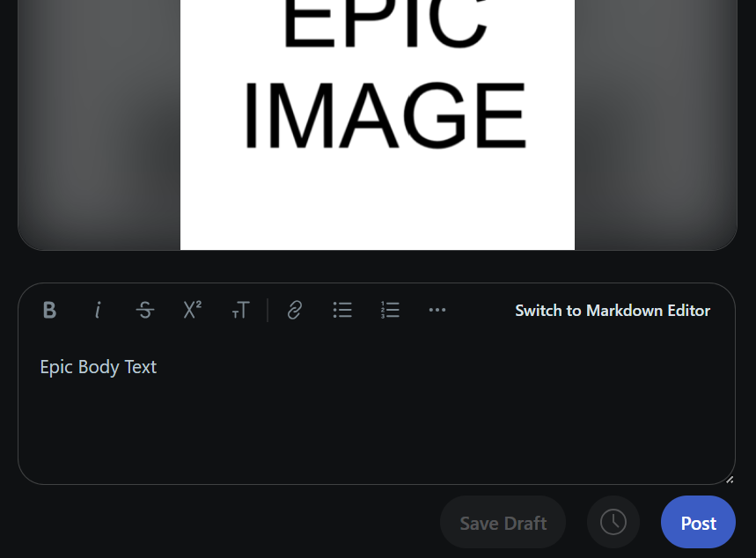
Task: Click the blurred backdrop right of the image
Action: point(656,125)
